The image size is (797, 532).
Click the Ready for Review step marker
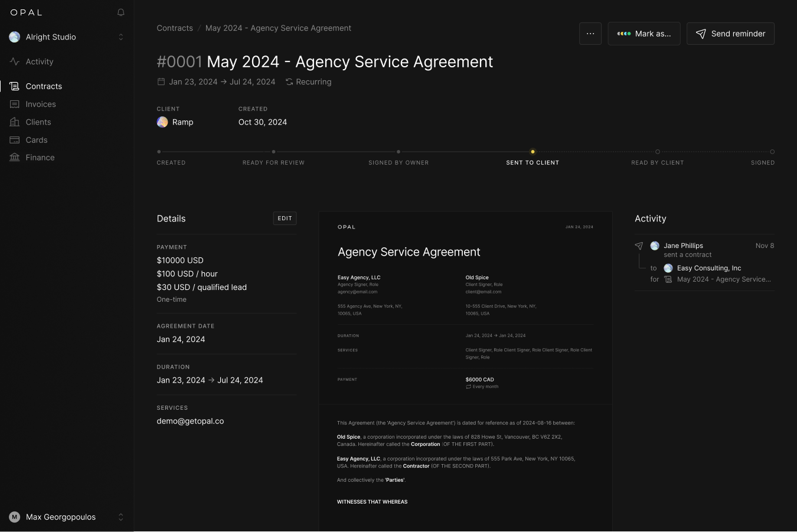pyautogui.click(x=273, y=152)
